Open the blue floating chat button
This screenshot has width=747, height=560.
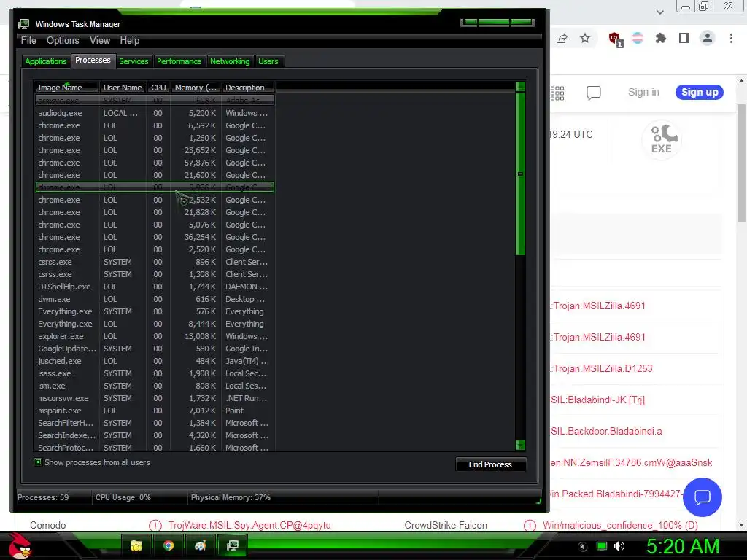703,497
